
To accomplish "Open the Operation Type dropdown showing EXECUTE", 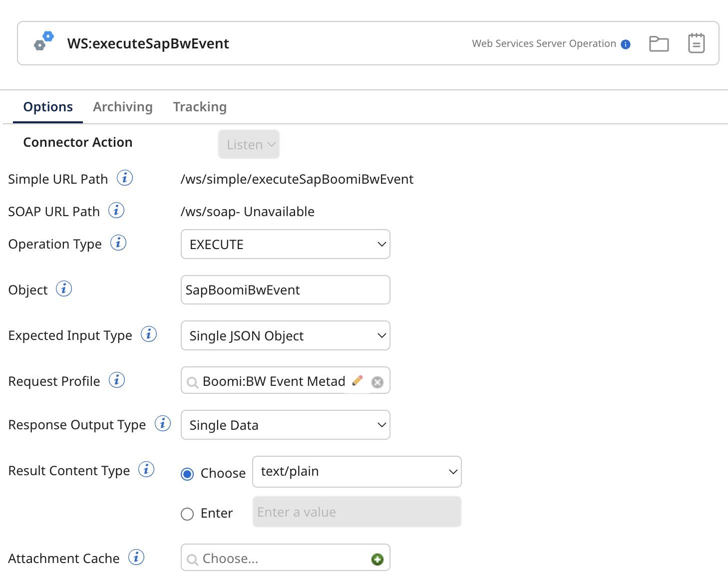I will tap(285, 244).
